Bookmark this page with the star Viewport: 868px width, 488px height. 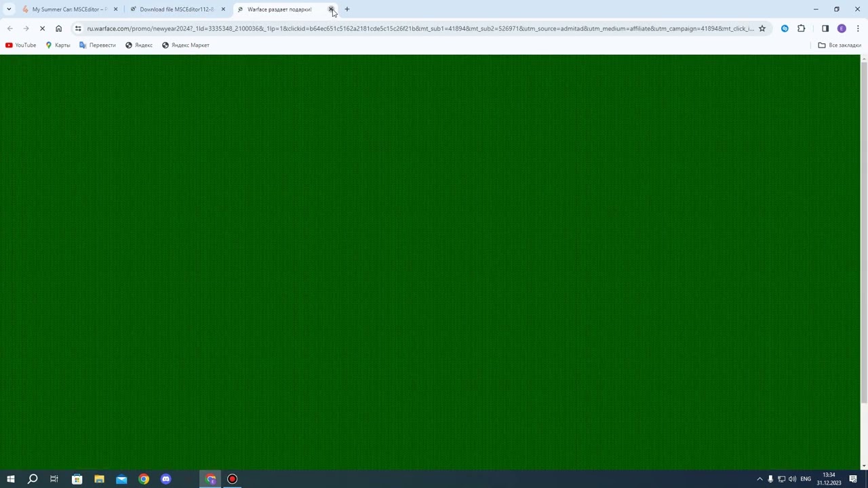pos(762,28)
